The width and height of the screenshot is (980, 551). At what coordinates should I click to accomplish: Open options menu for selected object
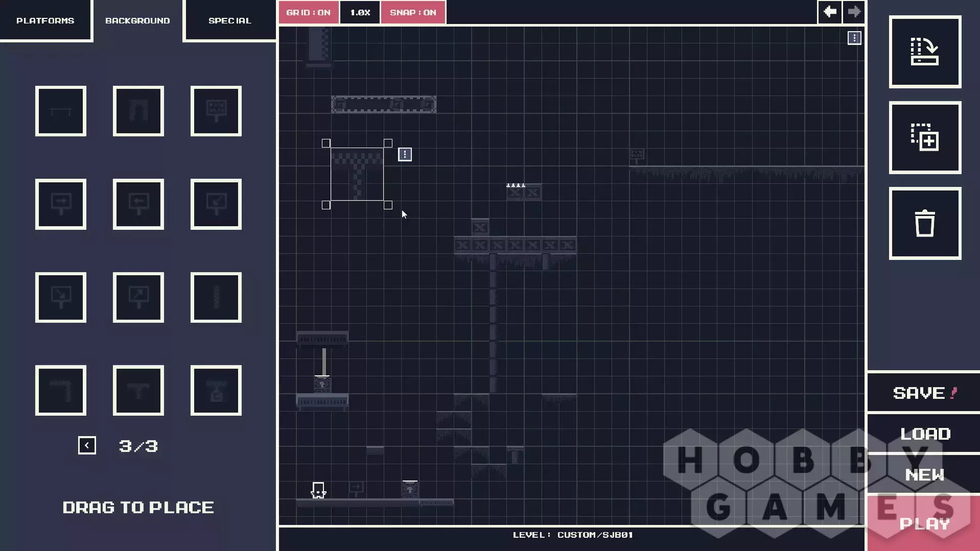coord(405,154)
